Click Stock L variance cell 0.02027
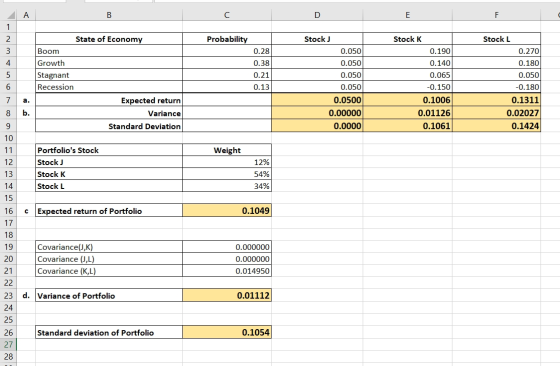560x366 pixels. point(496,113)
